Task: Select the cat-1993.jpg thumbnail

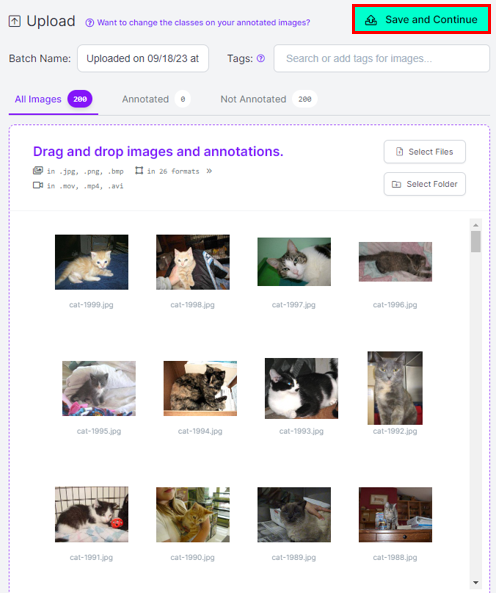Action: coord(301,388)
